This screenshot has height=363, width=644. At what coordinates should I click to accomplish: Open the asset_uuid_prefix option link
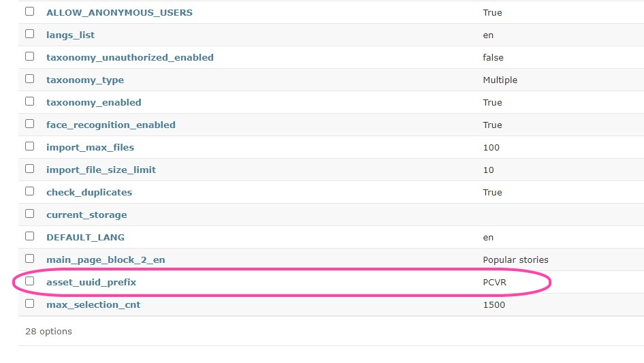91,283
